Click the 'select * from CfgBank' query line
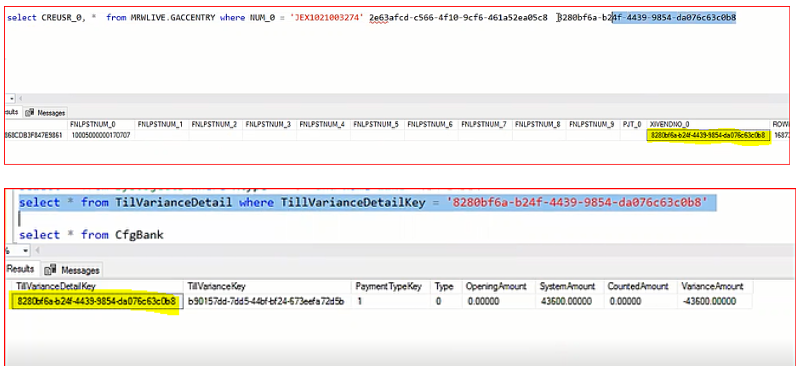 pyautogui.click(x=91, y=235)
